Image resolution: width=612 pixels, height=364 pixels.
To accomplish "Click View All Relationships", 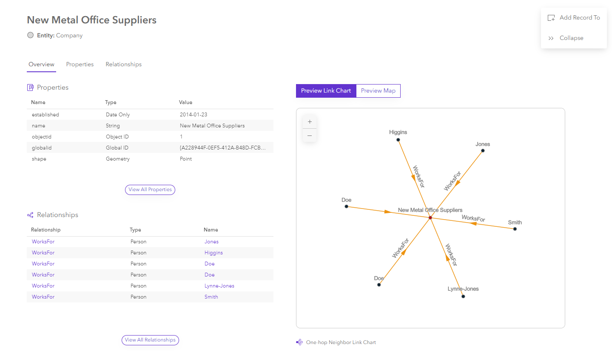I will tap(150, 340).
